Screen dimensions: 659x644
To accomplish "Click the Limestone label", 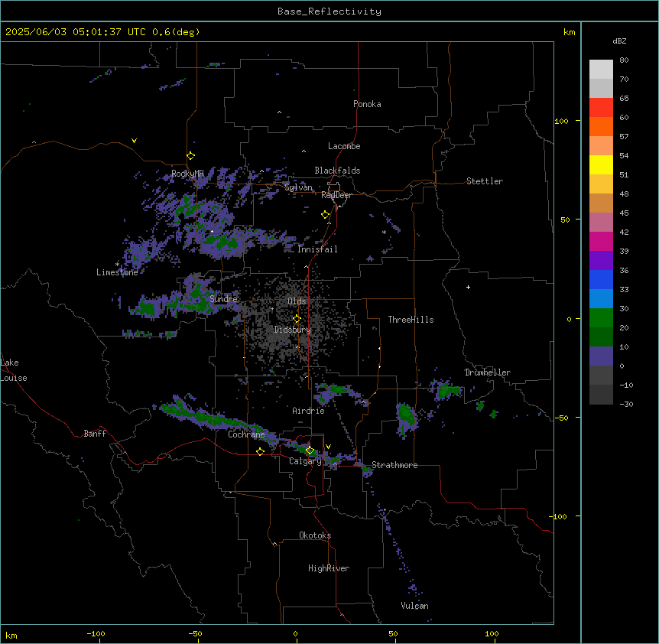I will pos(117,272).
